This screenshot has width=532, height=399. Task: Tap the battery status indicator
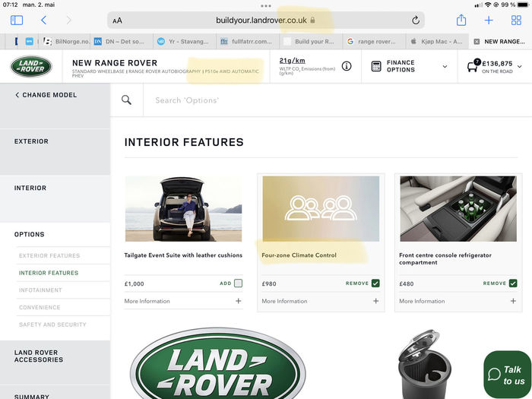523,5
